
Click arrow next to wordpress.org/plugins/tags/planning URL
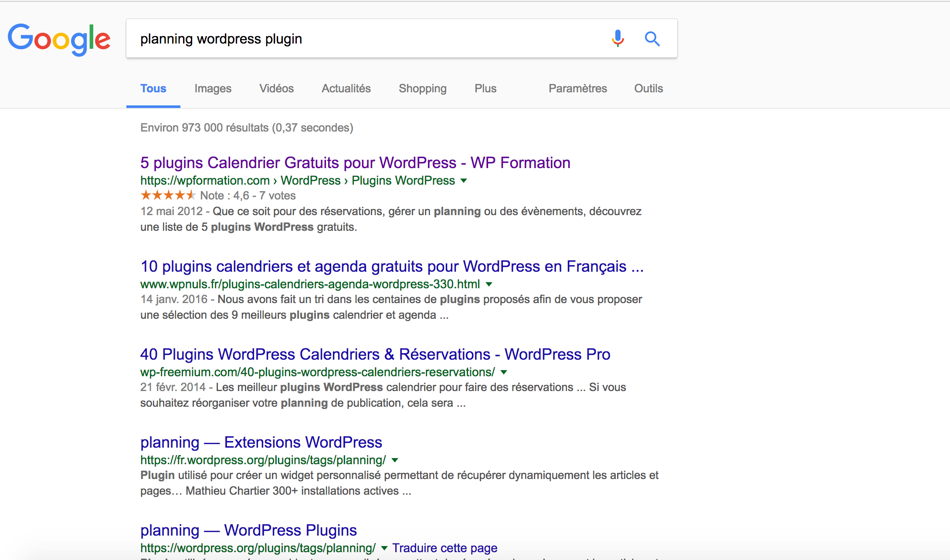pyautogui.click(x=384, y=548)
